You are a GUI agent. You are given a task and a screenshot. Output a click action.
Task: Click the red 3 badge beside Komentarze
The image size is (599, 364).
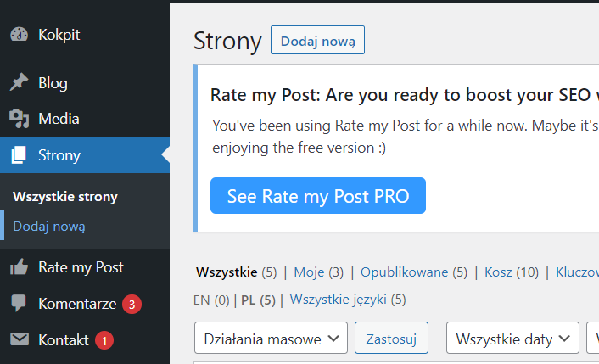point(132,304)
